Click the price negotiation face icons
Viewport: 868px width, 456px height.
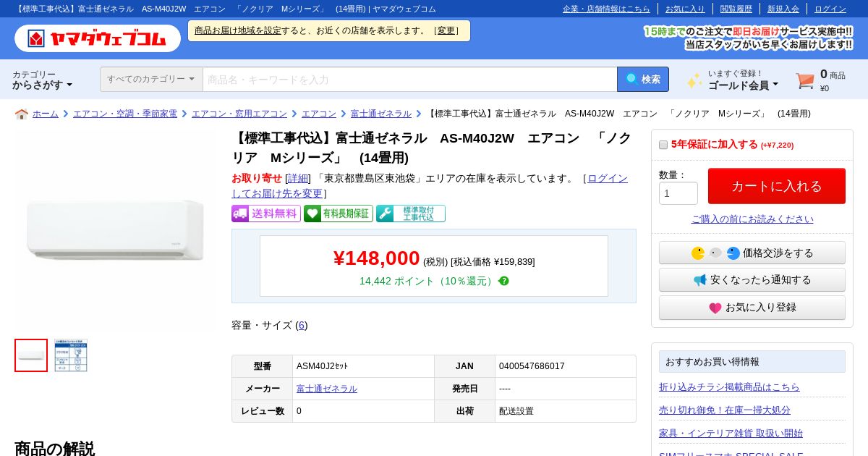point(715,253)
